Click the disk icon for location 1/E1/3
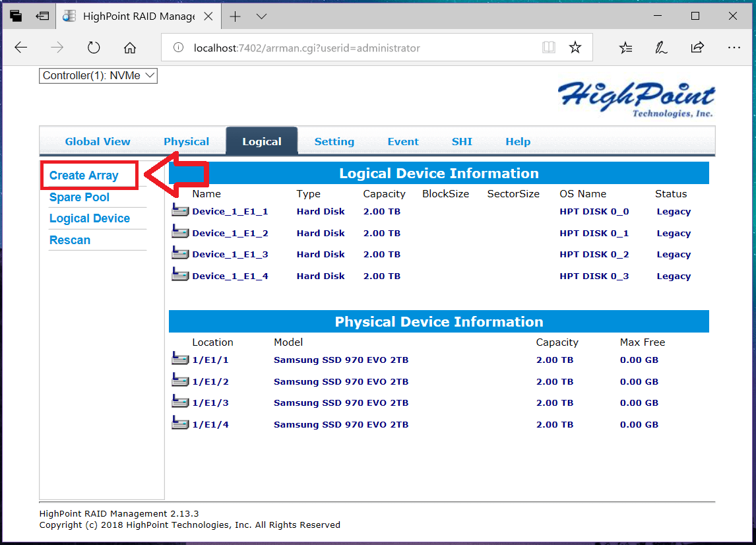This screenshot has width=756, height=545. click(180, 401)
